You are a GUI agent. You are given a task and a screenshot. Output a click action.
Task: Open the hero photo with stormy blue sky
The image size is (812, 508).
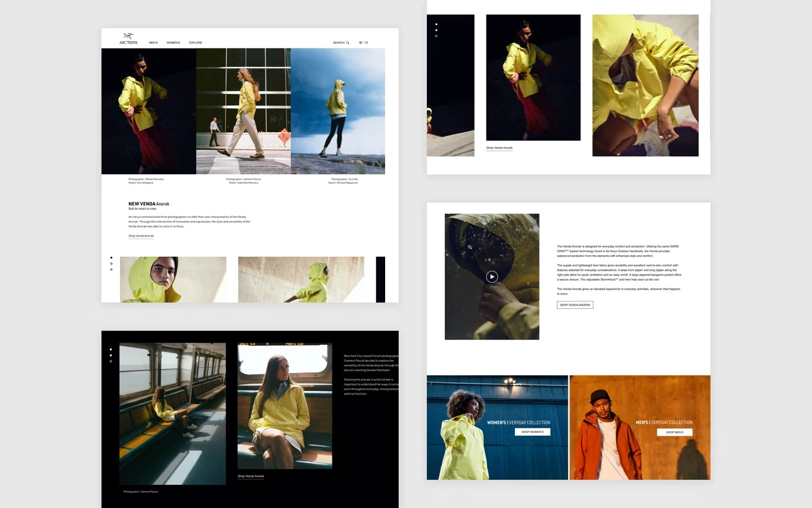click(x=338, y=111)
